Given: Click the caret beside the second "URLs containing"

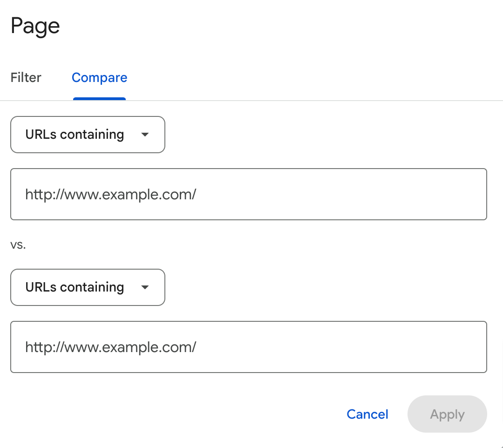Looking at the screenshot, I should [x=145, y=287].
